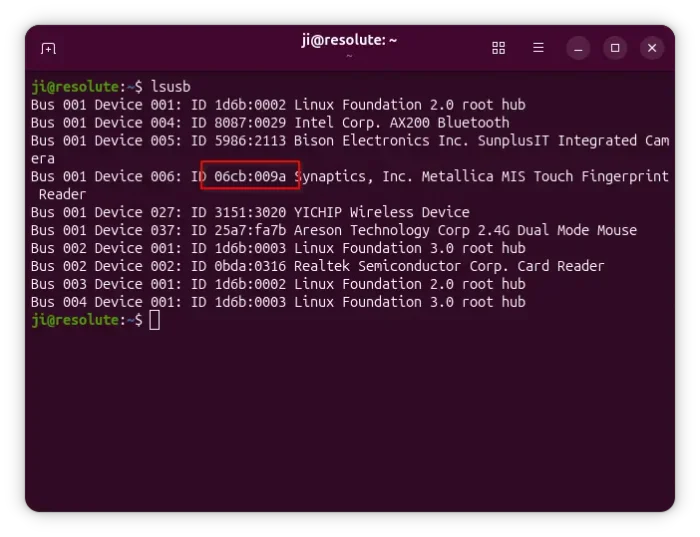The width and height of the screenshot is (700, 537).
Task: Open a new terminal tab
Action: 48,48
